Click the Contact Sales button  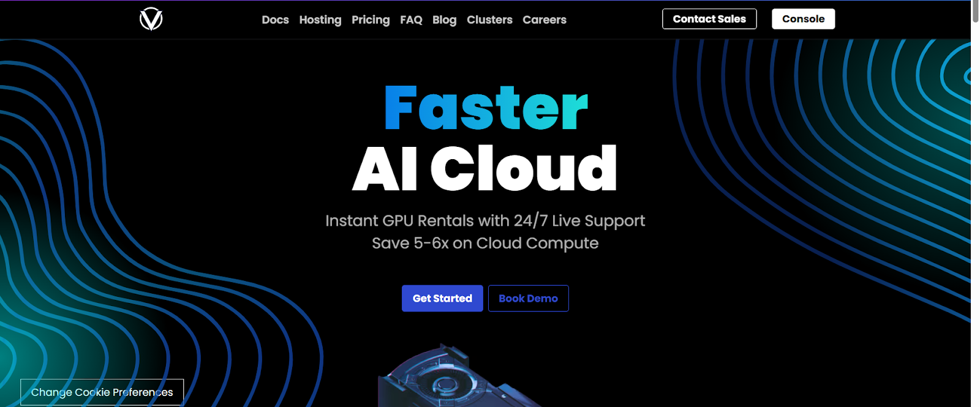(x=709, y=19)
